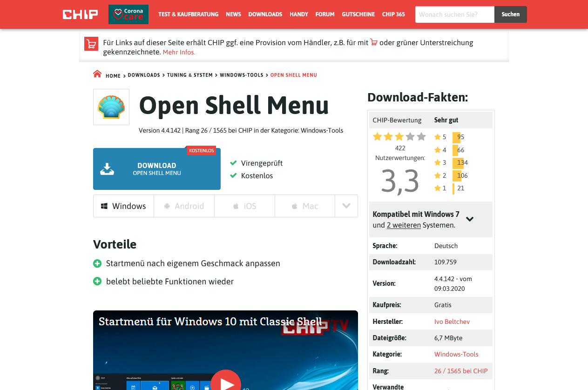Image resolution: width=588 pixels, height=390 pixels.
Task: Click the Mehr Infos link
Action: coord(179,52)
